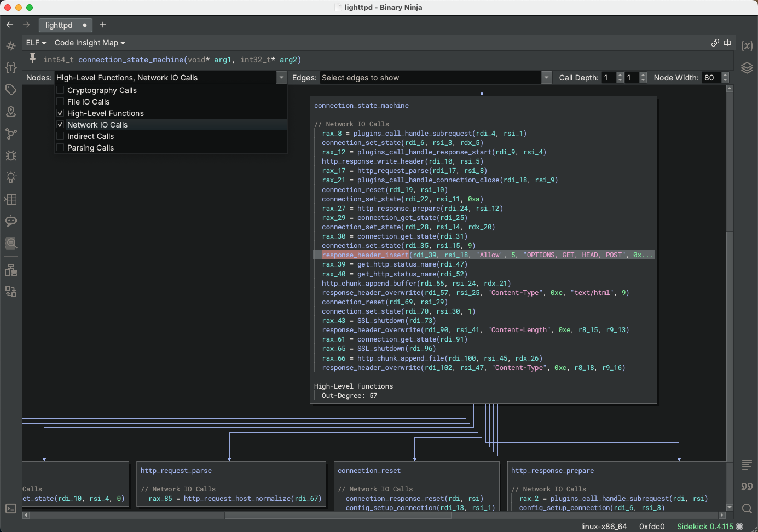Decrease the Node Width value

point(725,80)
